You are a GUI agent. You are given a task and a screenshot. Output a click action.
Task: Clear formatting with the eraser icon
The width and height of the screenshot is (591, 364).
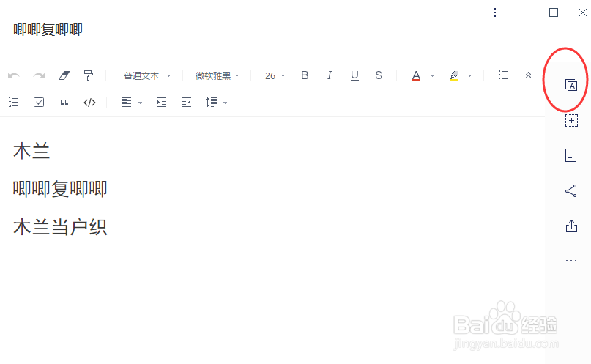(64, 75)
